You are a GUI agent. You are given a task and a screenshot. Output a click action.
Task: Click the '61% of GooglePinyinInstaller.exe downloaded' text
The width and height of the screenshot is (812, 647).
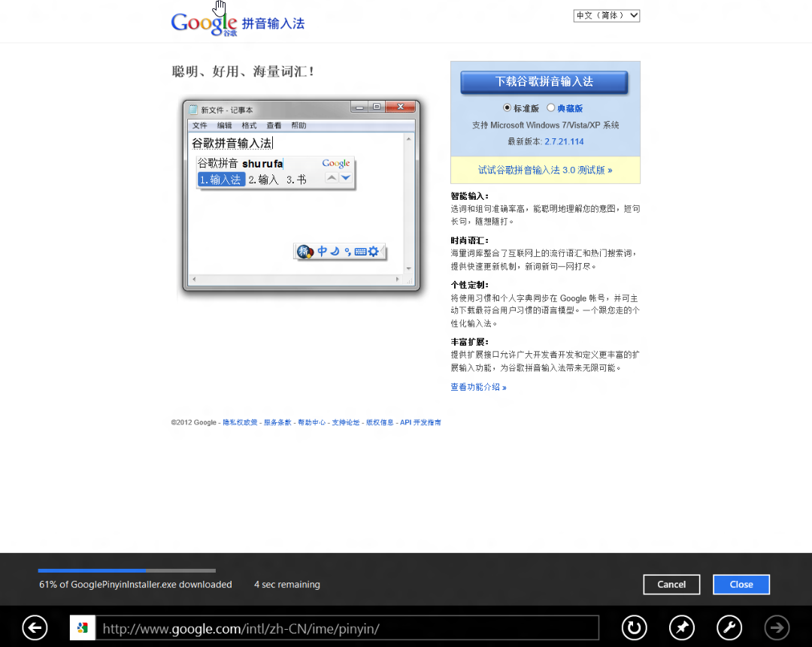point(135,585)
